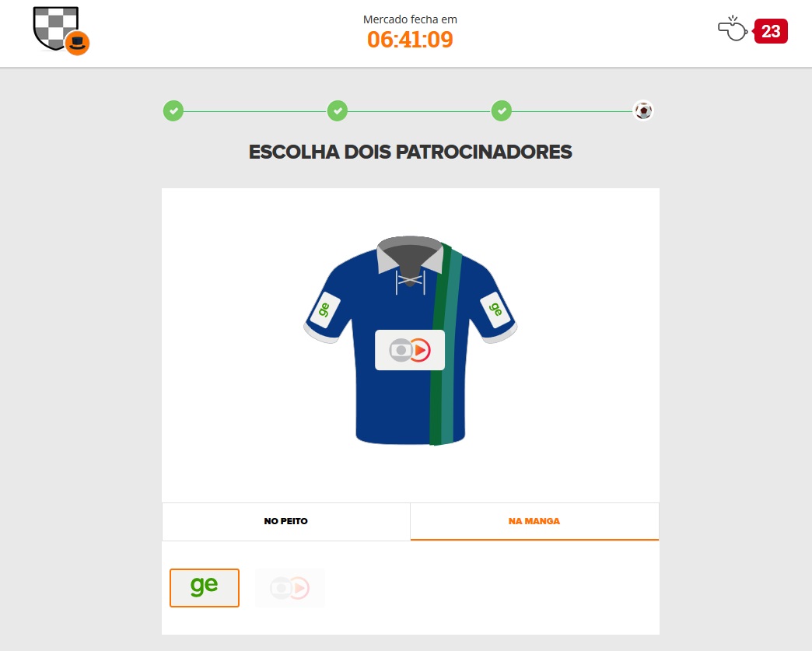This screenshot has height=651, width=812.
Task: Switch to the NO PEITO tab
Action: click(286, 522)
